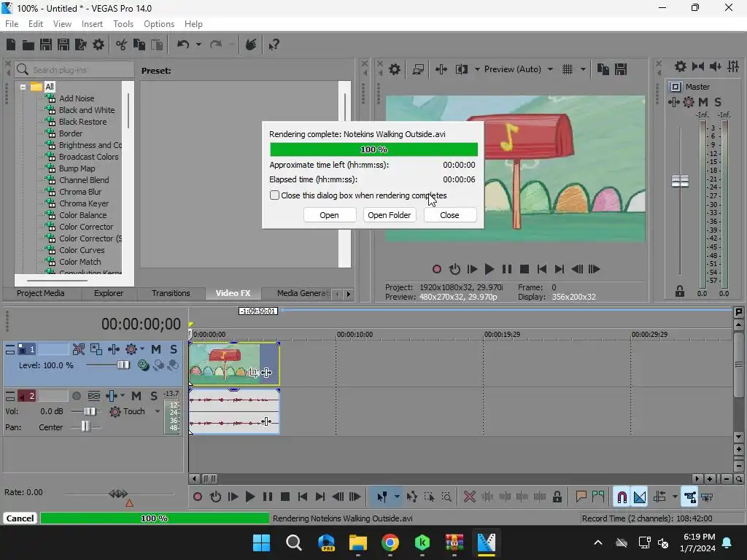The height and width of the screenshot is (560, 747).
Task: Enable Close this dialog box when rendering completes
Action: pos(274,195)
